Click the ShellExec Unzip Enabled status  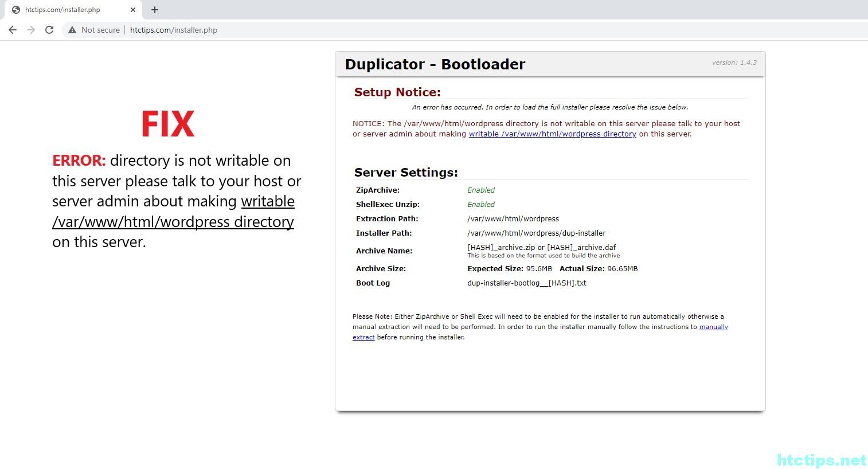tap(480, 205)
